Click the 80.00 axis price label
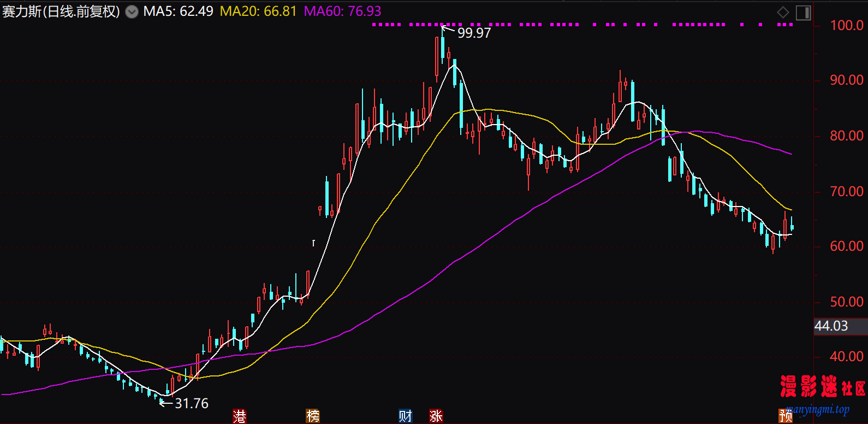 [847, 136]
